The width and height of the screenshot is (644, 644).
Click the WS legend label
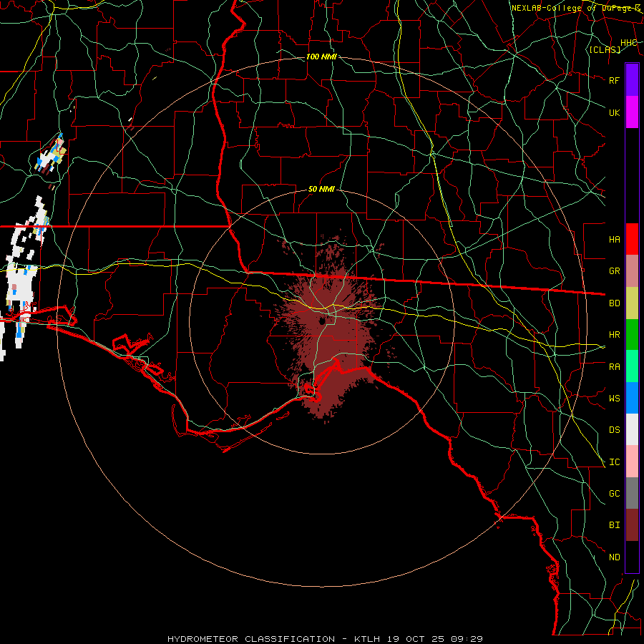coord(614,398)
